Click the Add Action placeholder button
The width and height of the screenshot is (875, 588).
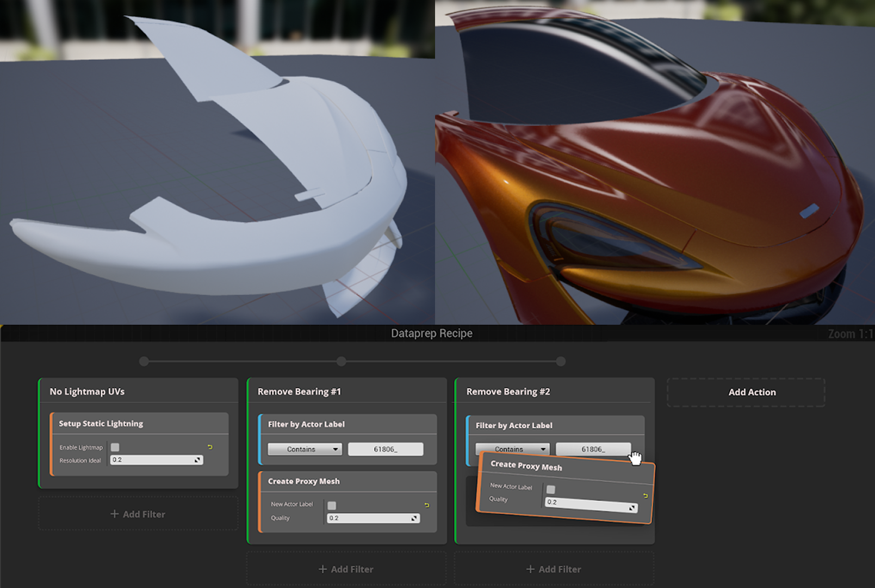[x=746, y=392]
